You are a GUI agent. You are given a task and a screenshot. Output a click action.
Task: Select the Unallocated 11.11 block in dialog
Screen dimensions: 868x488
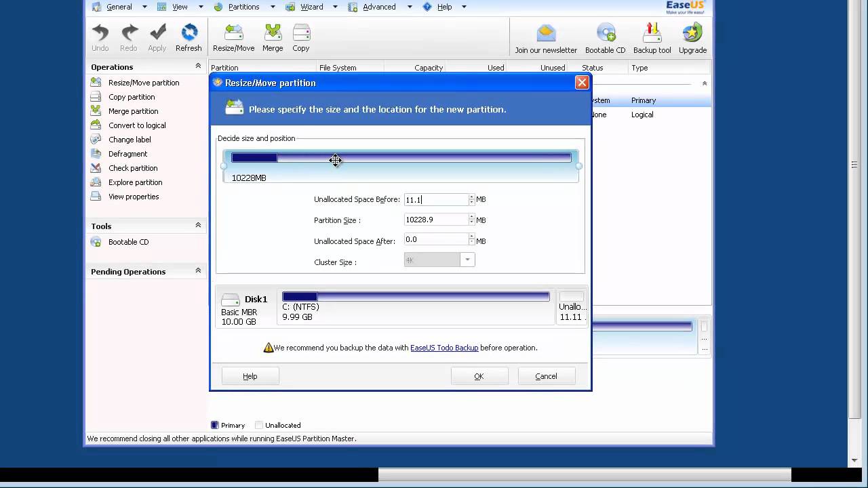point(572,307)
